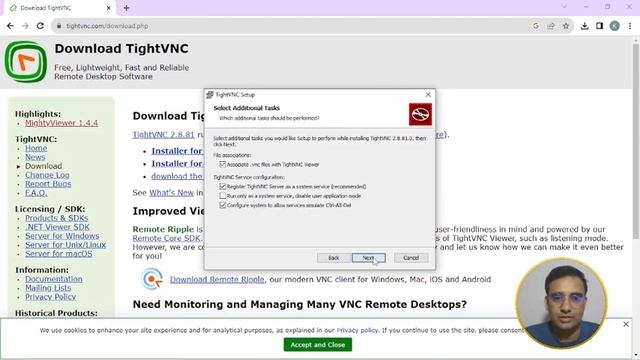Open Chrome three-dot menu
The height and width of the screenshot is (360, 640).
point(630,26)
